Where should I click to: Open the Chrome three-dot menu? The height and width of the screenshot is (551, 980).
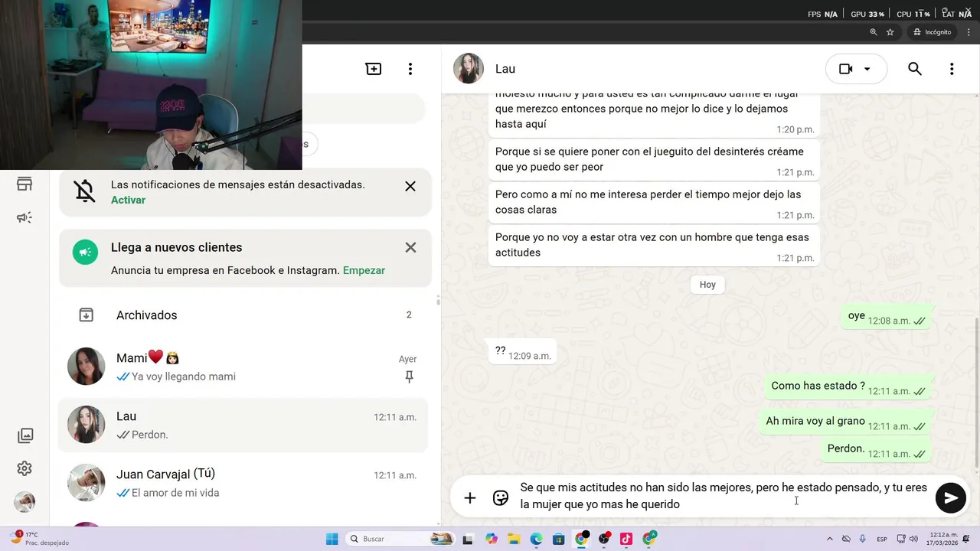[969, 32]
